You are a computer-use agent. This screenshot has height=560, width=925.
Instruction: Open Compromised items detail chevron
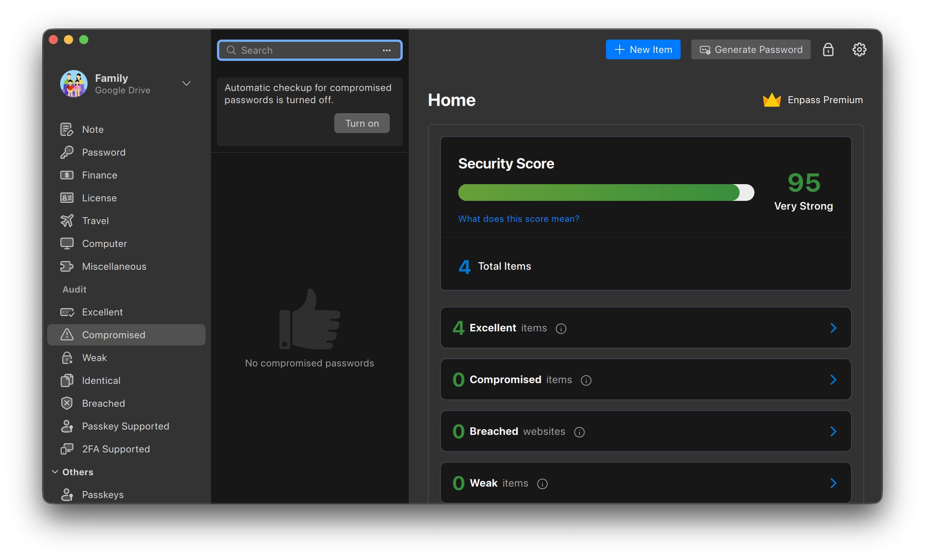coord(833,380)
